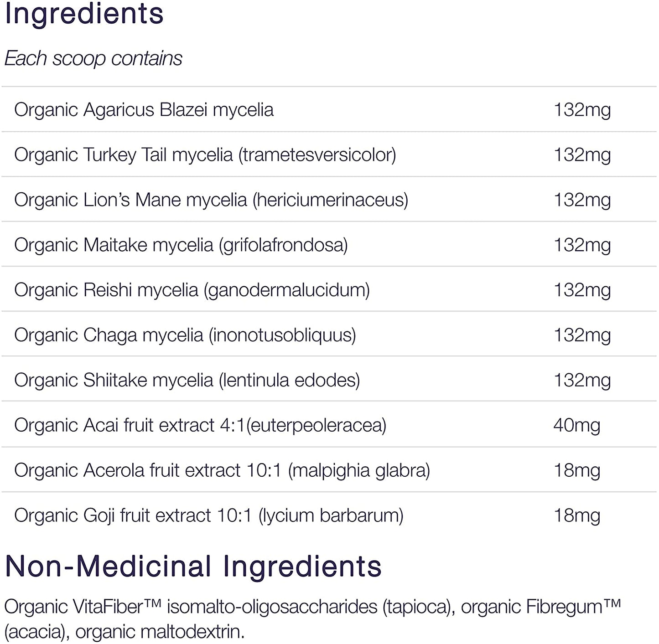Click the Organic Maitake mycelia ingredient
This screenshot has height=644, width=659.
(x=181, y=245)
